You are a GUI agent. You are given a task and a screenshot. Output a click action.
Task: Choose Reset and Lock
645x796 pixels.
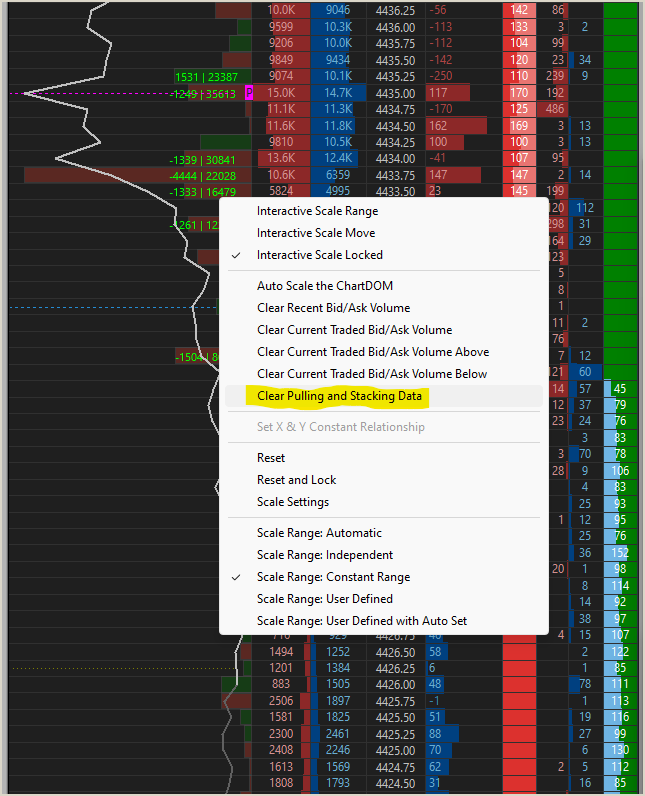[x=384, y=480]
